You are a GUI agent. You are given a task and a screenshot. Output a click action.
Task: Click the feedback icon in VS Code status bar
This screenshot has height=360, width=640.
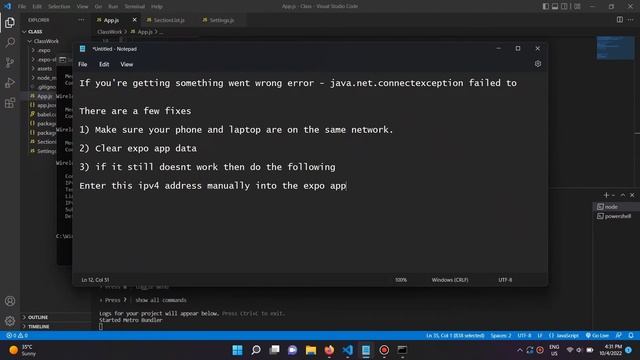coord(619,335)
